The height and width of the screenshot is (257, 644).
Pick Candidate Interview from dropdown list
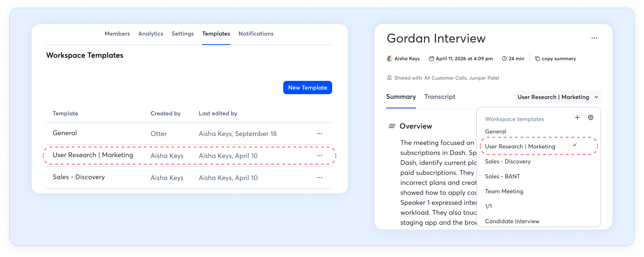tap(512, 221)
